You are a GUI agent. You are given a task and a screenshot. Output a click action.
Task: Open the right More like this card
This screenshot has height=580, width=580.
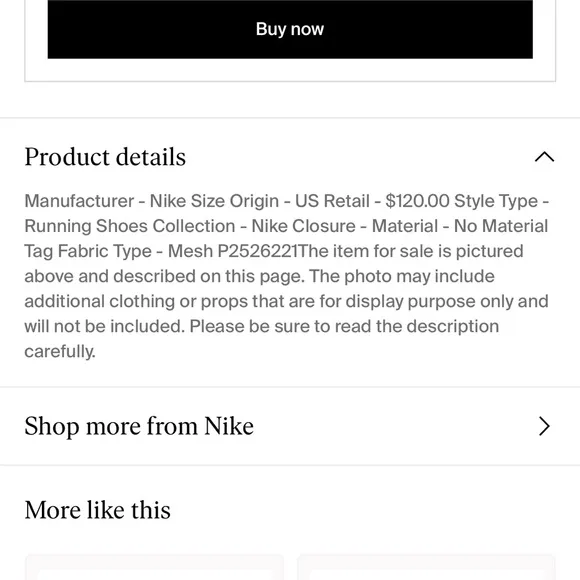(426, 567)
